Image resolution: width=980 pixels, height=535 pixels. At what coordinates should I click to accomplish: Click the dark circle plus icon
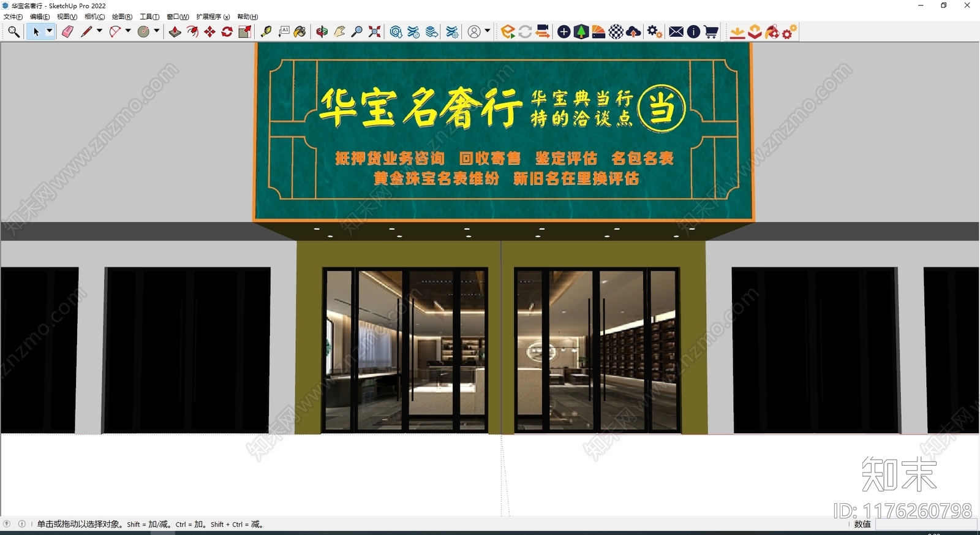coord(564,32)
